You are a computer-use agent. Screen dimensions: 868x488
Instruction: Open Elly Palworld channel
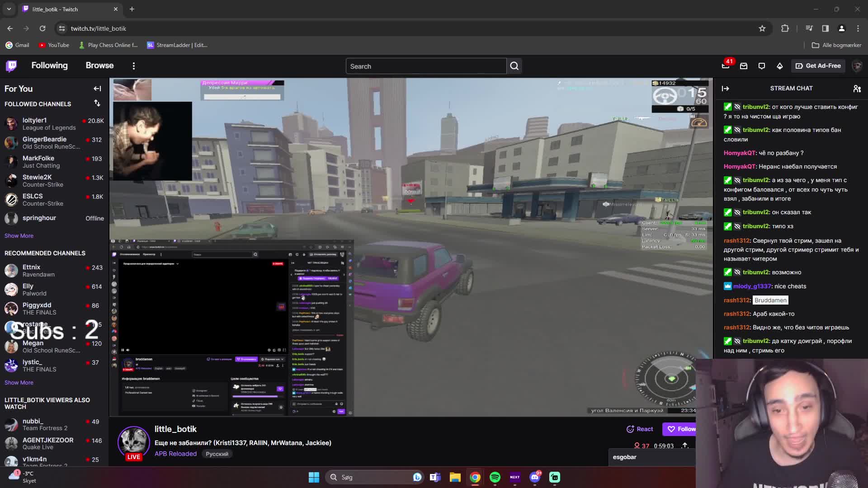coord(54,290)
